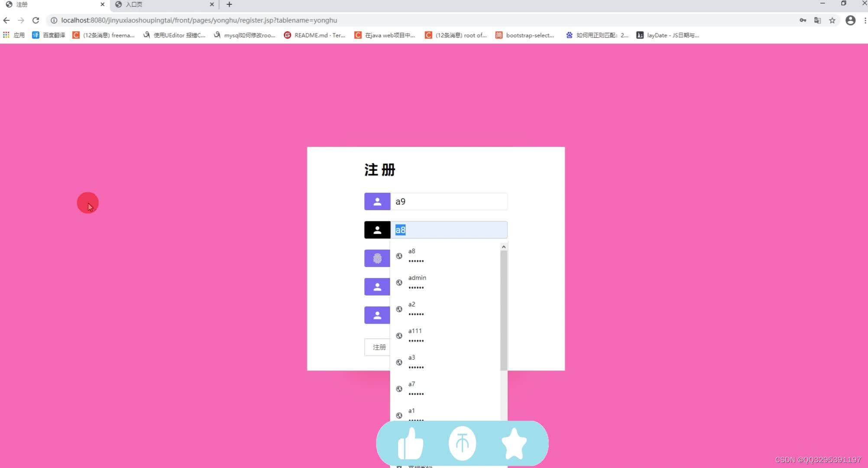Open the Chrome three-dot menu
This screenshot has width=868, height=468.
[865, 20]
